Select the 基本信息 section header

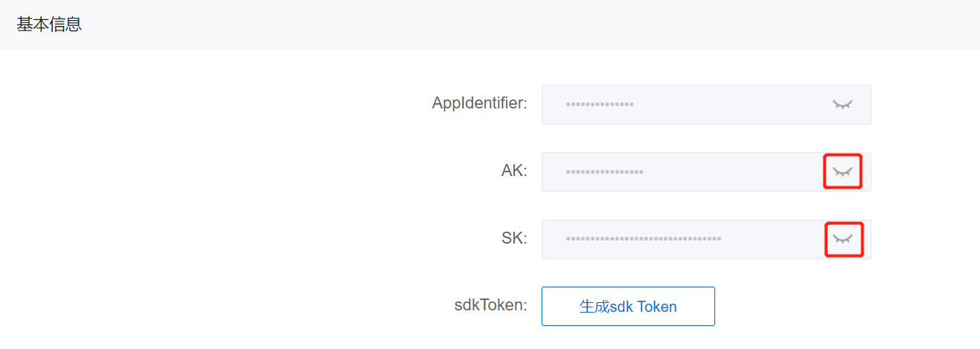(49, 25)
